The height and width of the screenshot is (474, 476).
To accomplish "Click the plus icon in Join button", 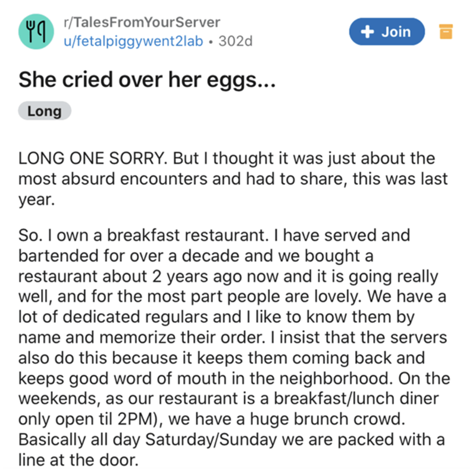I will click(x=367, y=32).
